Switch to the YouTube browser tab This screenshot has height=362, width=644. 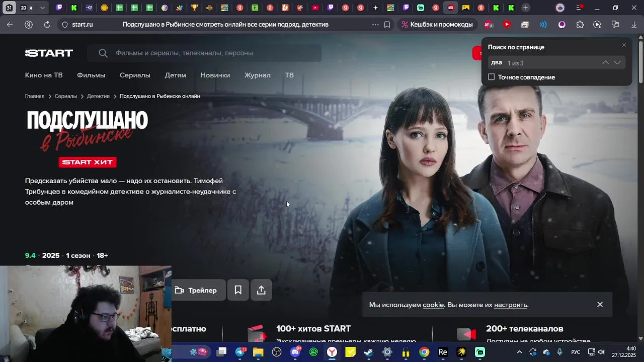(x=315, y=8)
